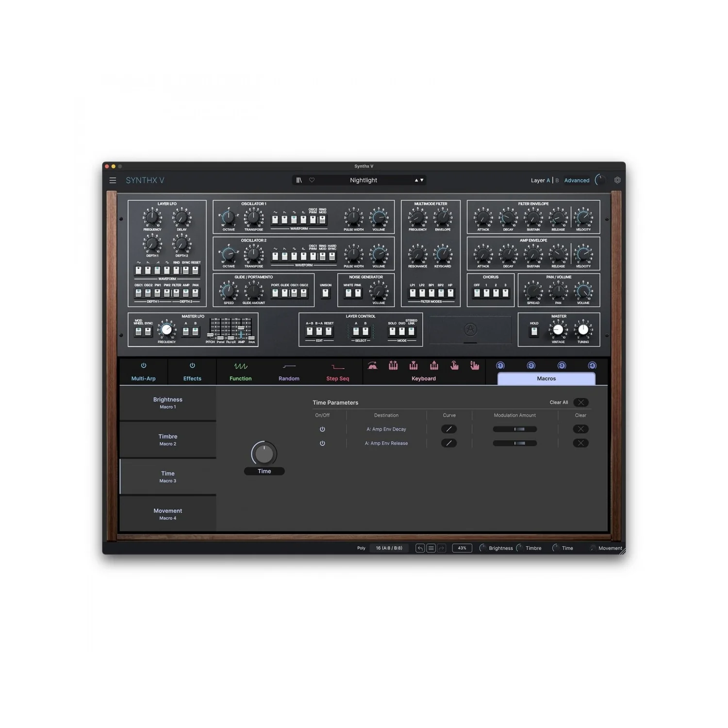Enable the White noise switch

348,293
